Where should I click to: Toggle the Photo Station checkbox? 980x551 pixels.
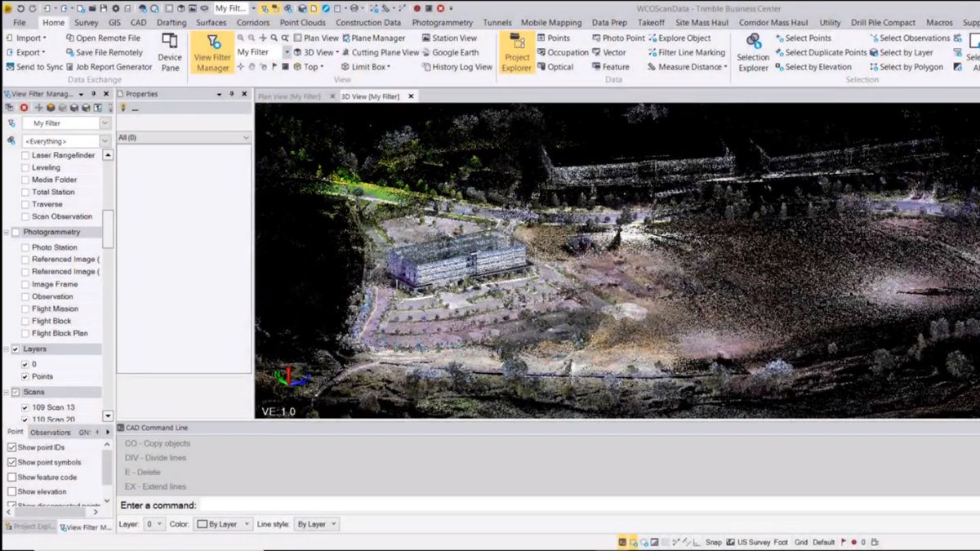(x=25, y=247)
